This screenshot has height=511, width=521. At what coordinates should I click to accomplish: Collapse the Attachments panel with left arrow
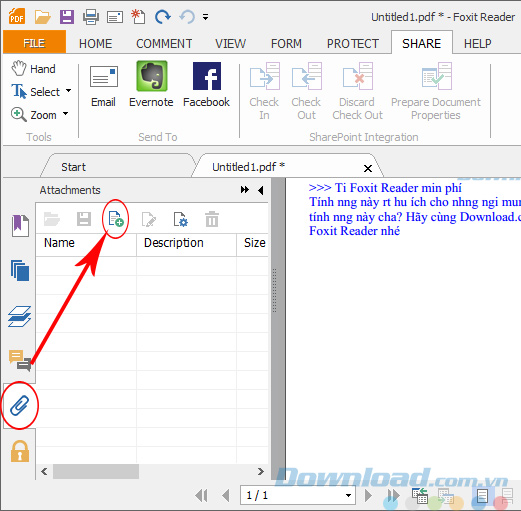[261, 190]
